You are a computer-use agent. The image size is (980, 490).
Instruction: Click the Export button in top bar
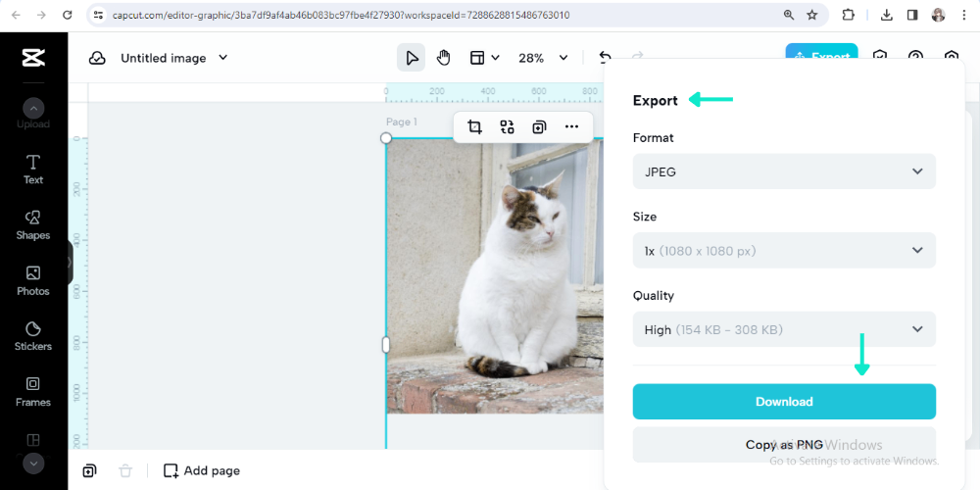(x=821, y=52)
